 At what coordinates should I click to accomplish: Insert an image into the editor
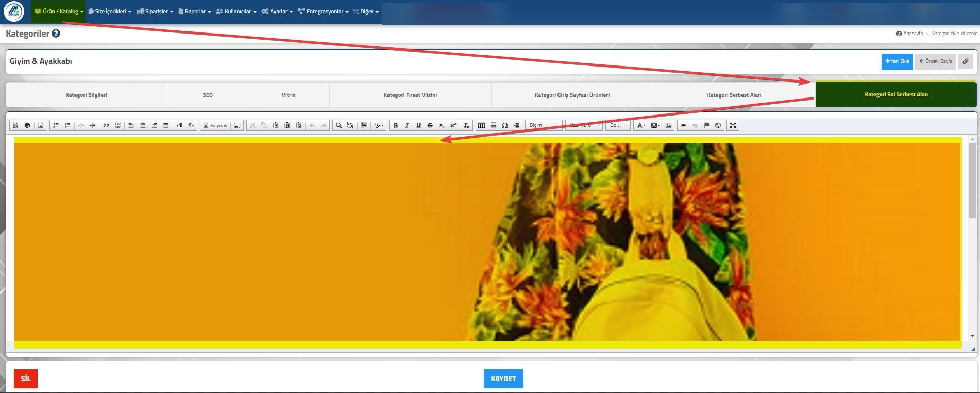[x=668, y=125]
